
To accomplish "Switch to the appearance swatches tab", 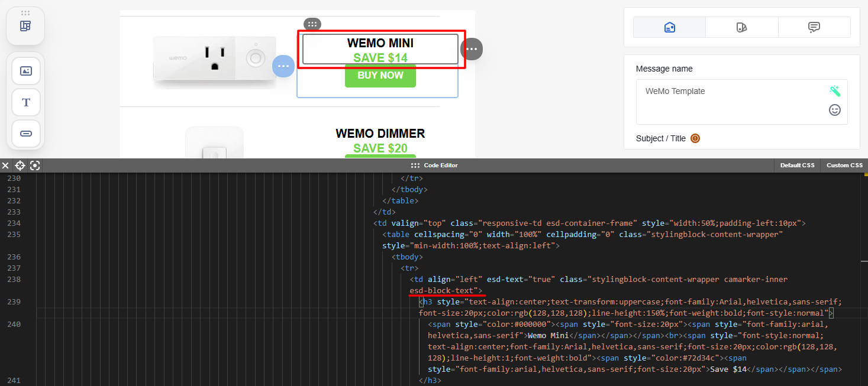I will [x=742, y=27].
